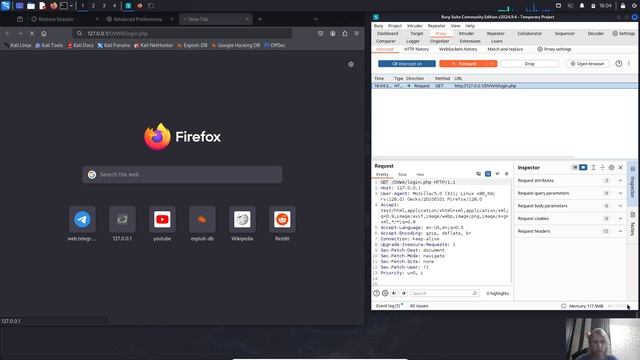Open the Forward button dropdown arrow
640x360 pixels.
point(493,64)
